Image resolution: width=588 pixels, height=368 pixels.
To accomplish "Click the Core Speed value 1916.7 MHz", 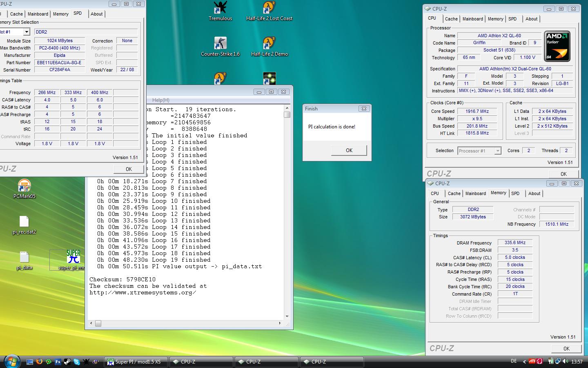I will (477, 111).
